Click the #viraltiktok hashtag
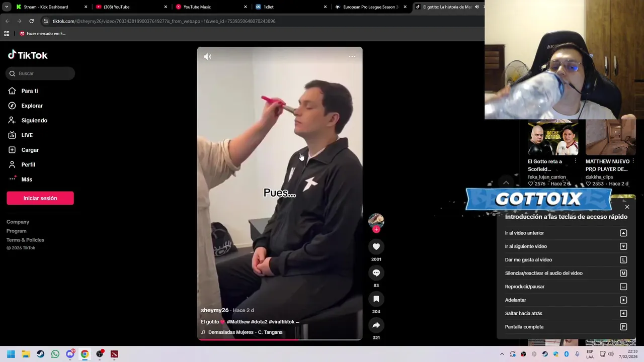 pyautogui.click(x=281, y=322)
